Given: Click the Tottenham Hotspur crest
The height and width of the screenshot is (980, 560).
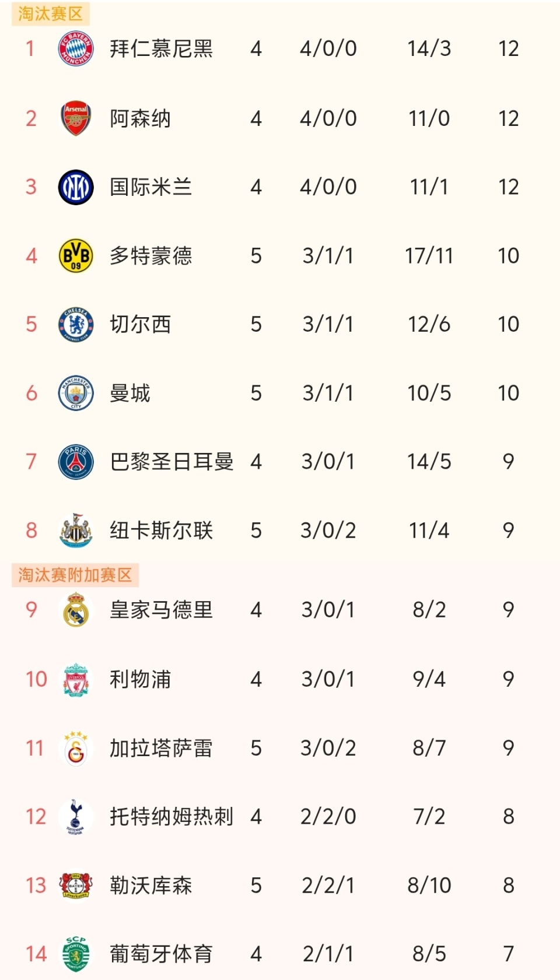Looking at the screenshot, I should point(76,817).
